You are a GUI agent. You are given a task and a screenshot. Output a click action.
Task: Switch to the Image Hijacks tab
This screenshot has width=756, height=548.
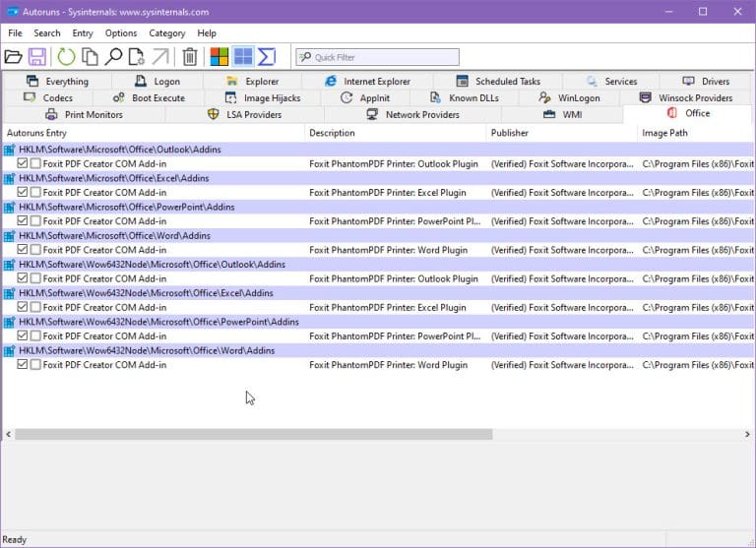pos(263,97)
